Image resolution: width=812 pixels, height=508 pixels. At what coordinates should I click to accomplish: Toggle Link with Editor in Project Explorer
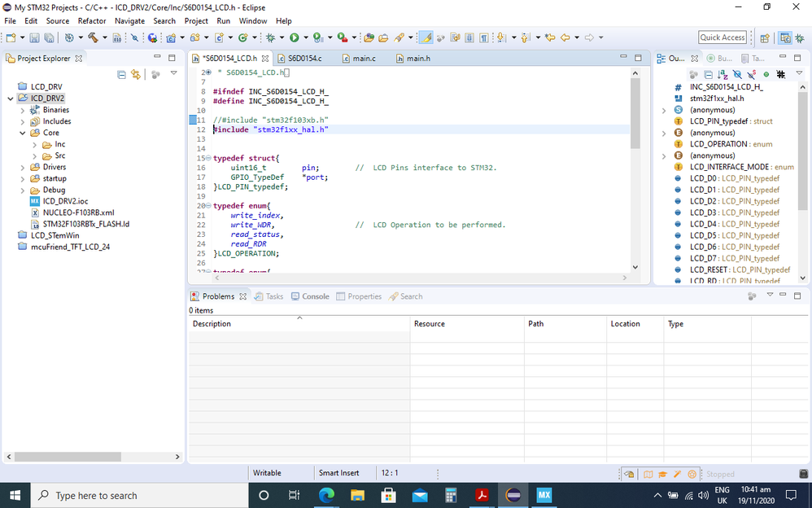click(136, 75)
